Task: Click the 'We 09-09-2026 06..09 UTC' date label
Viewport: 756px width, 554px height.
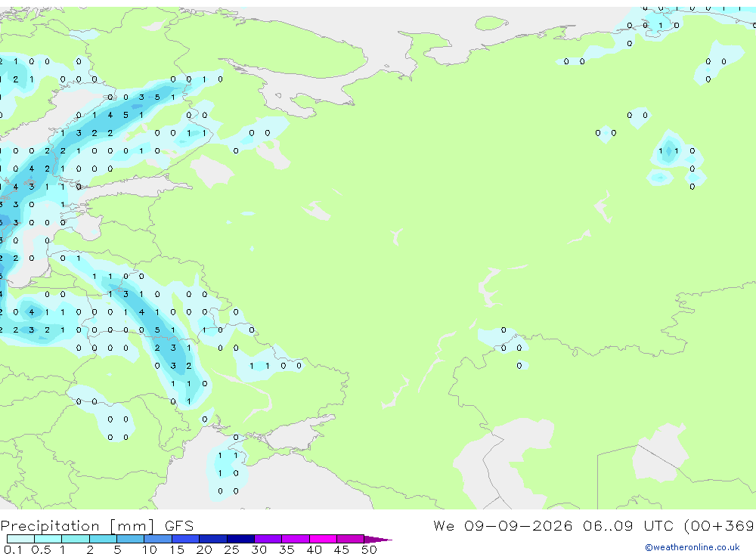Action: (x=553, y=525)
